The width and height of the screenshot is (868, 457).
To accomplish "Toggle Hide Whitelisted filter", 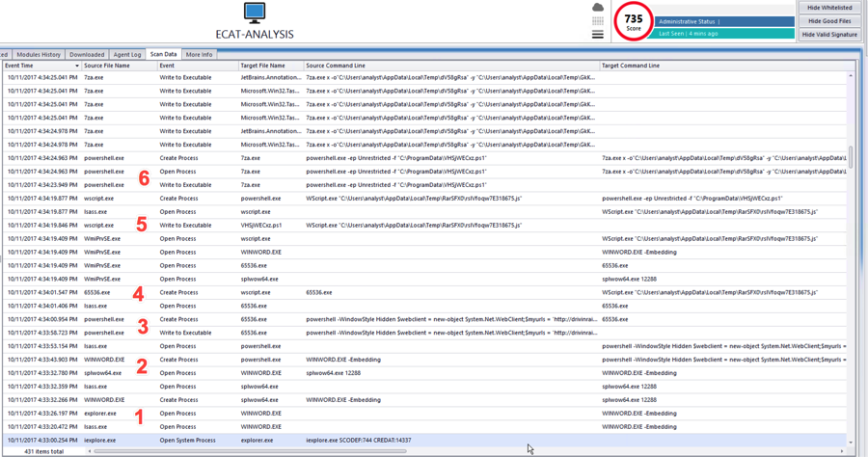I will [x=829, y=8].
